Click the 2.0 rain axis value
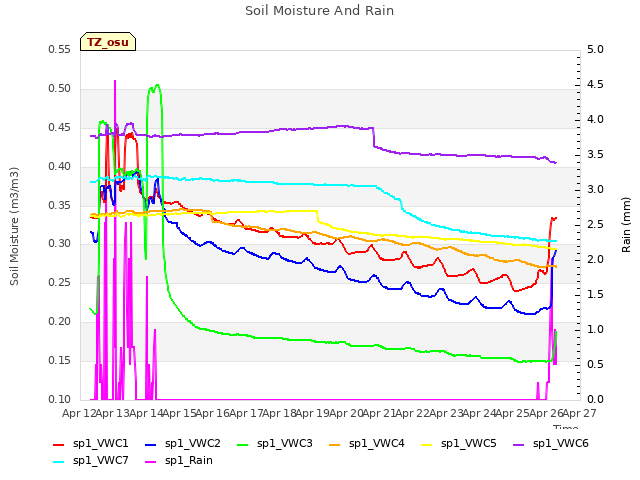This screenshot has height=480, width=640. 595,260
